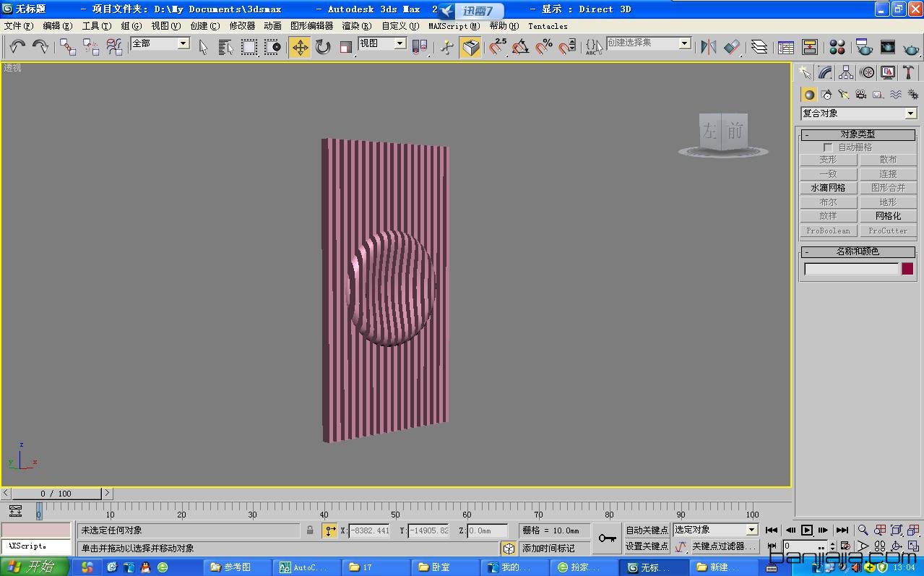924x576 pixels.
Task: Click the 水滴网格 object type button
Action: click(828, 188)
